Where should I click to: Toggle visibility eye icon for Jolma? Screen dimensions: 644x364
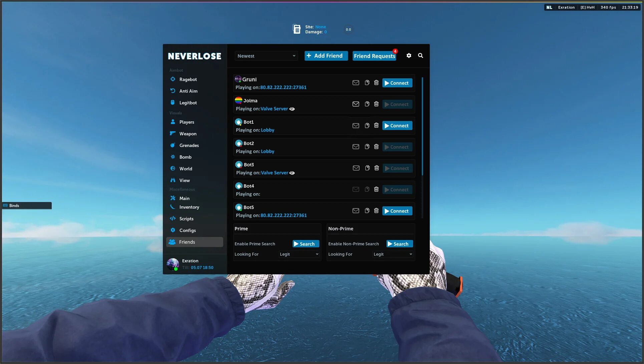point(292,109)
